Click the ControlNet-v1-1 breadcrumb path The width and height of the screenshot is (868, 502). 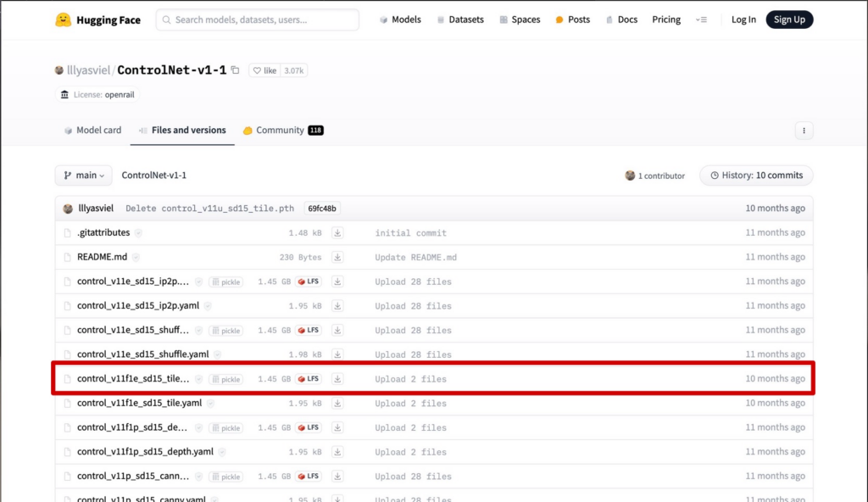click(154, 175)
